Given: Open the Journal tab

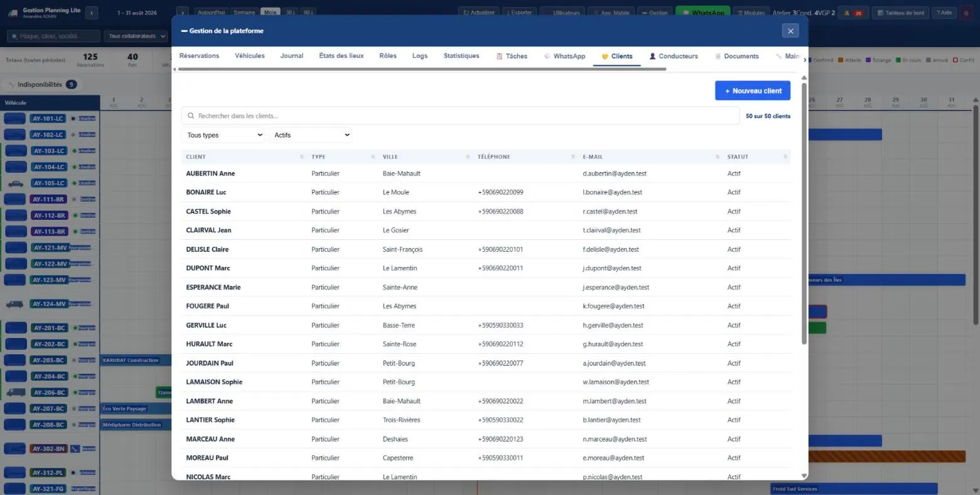Looking at the screenshot, I should (292, 56).
